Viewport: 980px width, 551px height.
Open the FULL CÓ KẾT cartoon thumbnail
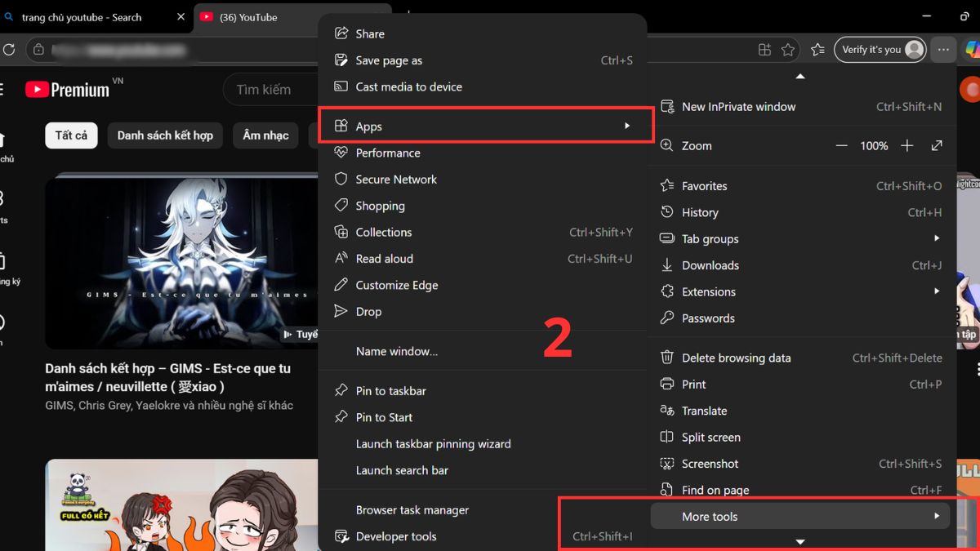pos(181,504)
